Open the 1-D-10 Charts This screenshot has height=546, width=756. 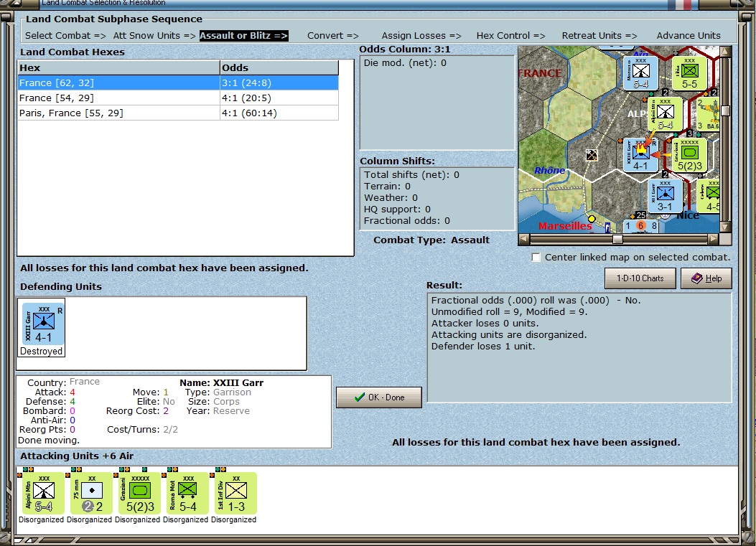click(640, 278)
